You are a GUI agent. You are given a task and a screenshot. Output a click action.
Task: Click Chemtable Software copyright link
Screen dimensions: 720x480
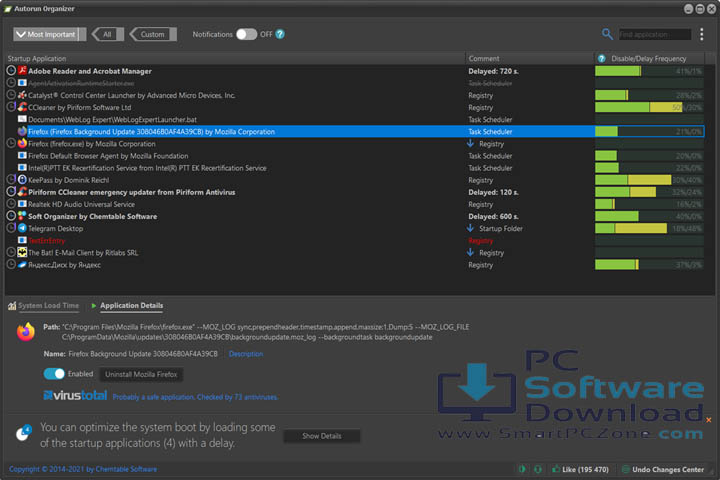83,469
